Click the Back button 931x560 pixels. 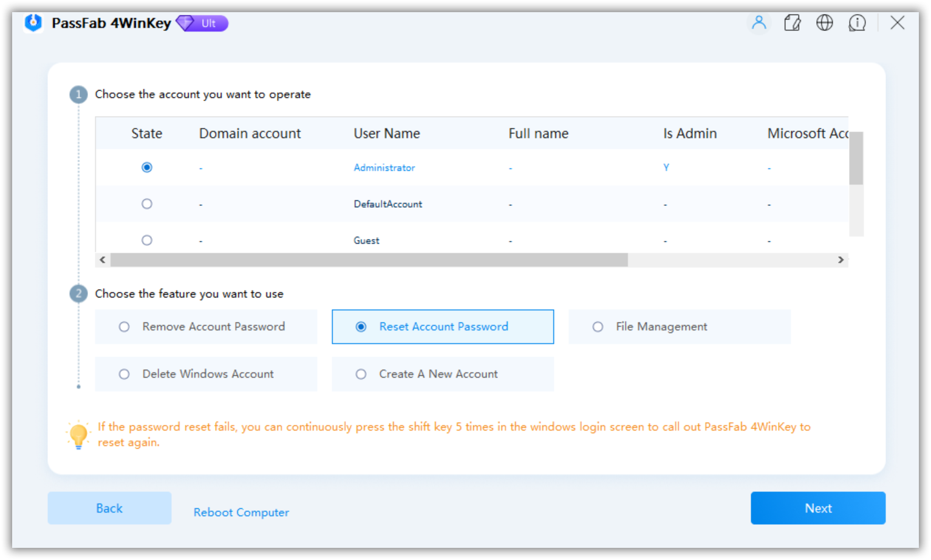click(x=109, y=508)
